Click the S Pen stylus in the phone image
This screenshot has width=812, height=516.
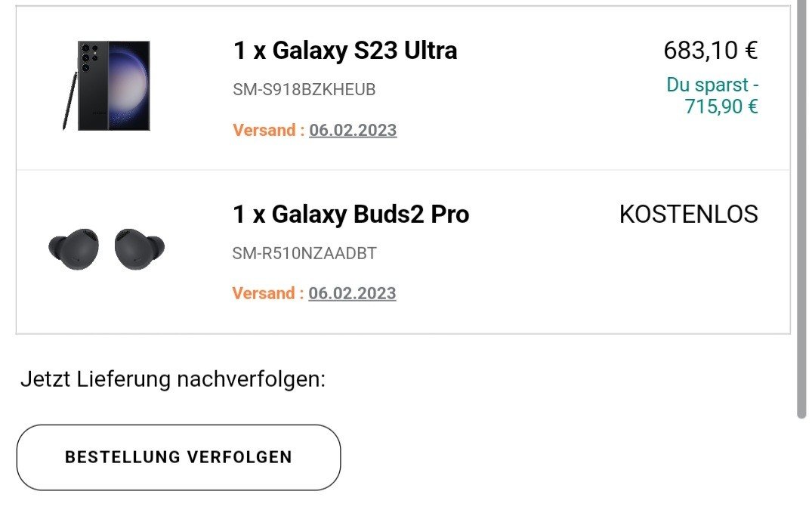(67, 101)
